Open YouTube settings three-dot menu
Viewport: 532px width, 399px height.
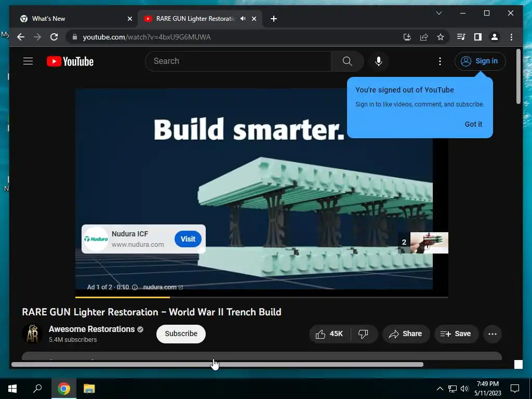click(x=440, y=61)
